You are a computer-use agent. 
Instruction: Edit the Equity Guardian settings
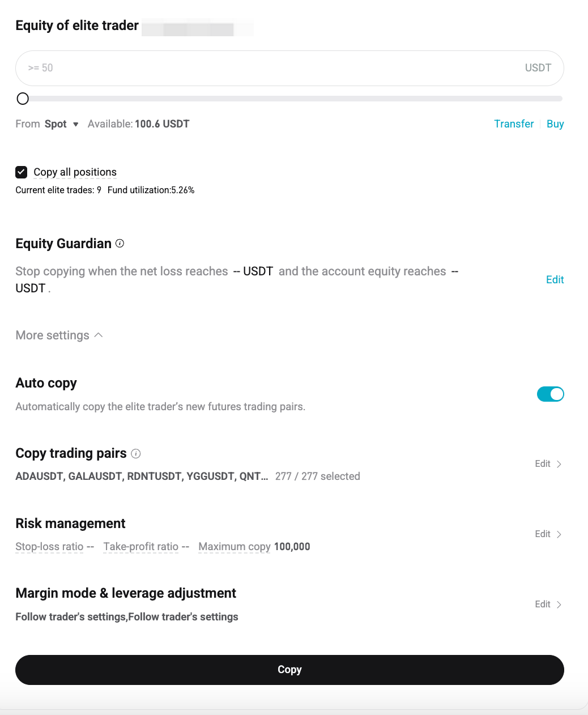(x=555, y=279)
